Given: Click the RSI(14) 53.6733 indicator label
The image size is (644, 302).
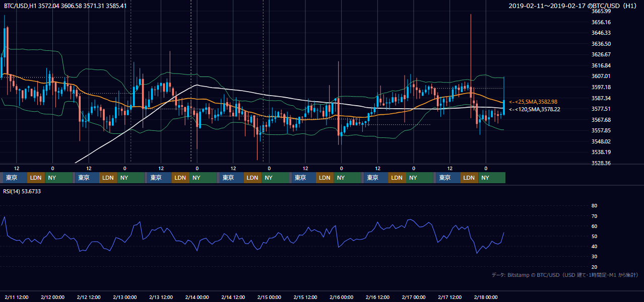Looking at the screenshot, I should point(22,191).
